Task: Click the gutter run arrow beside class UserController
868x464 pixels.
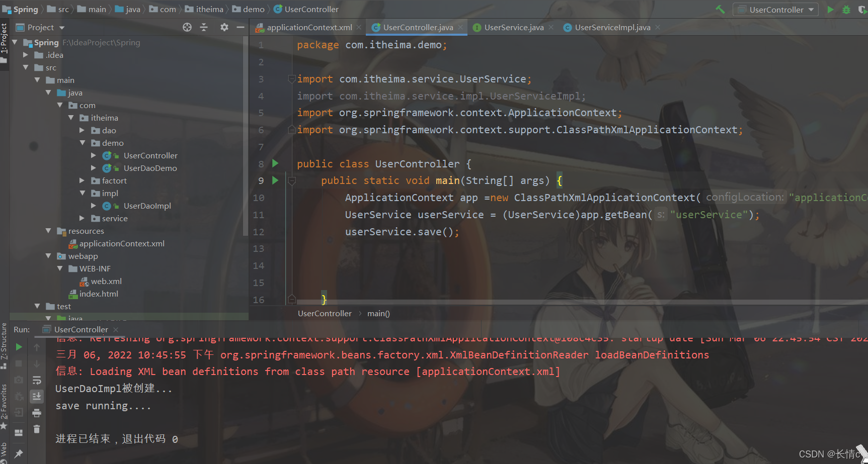Action: coord(275,163)
